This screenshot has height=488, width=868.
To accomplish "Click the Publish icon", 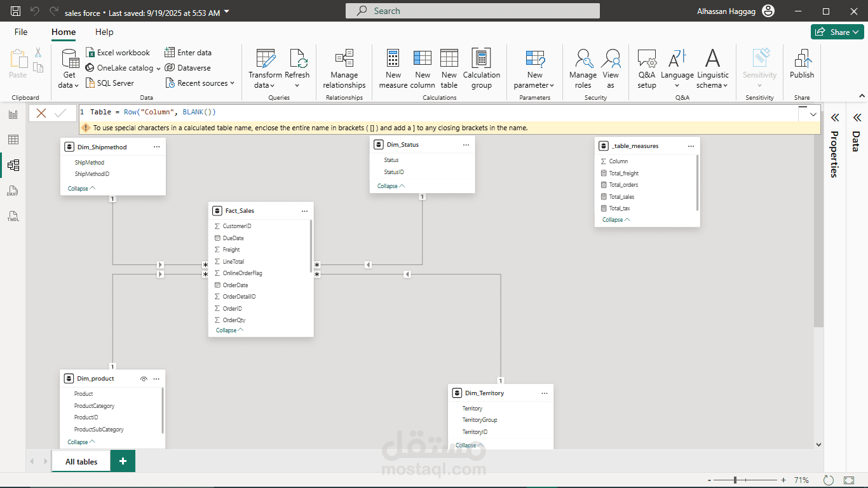I will [801, 59].
